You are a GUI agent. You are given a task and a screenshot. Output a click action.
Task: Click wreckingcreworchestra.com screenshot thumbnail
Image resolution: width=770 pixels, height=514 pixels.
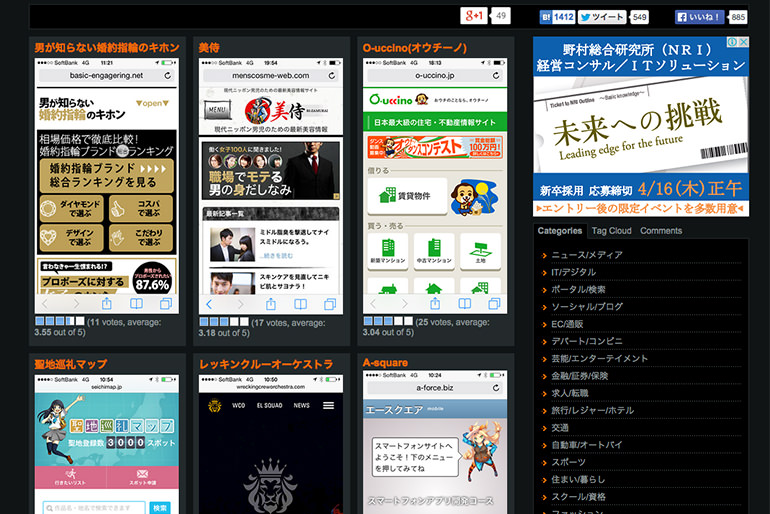click(271, 444)
